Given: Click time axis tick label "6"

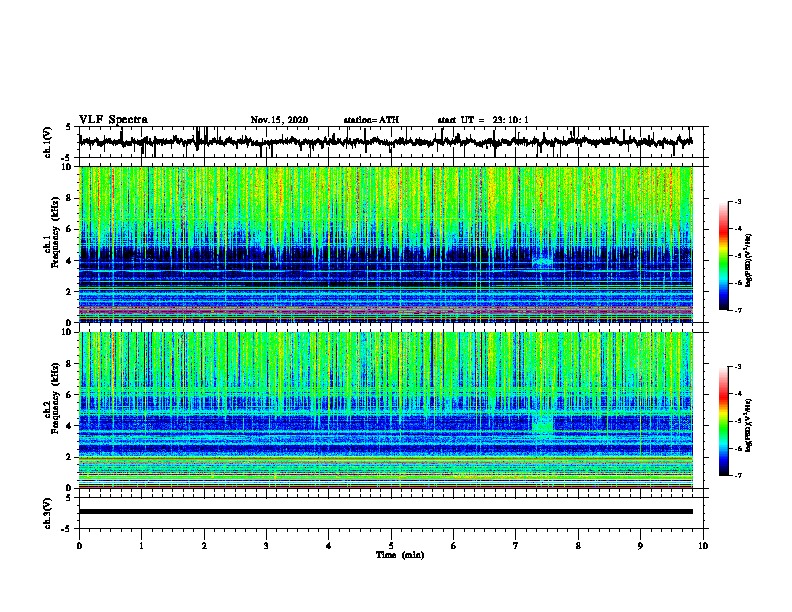Looking at the screenshot, I should [454, 546].
